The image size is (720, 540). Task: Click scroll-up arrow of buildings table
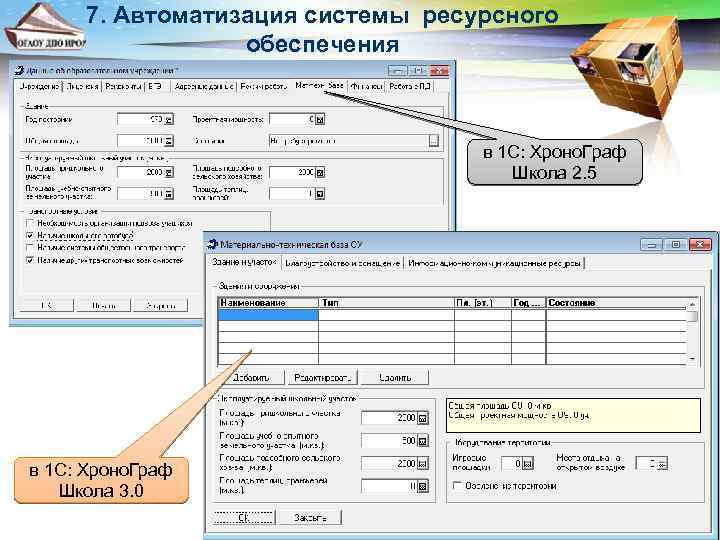pos(692,304)
